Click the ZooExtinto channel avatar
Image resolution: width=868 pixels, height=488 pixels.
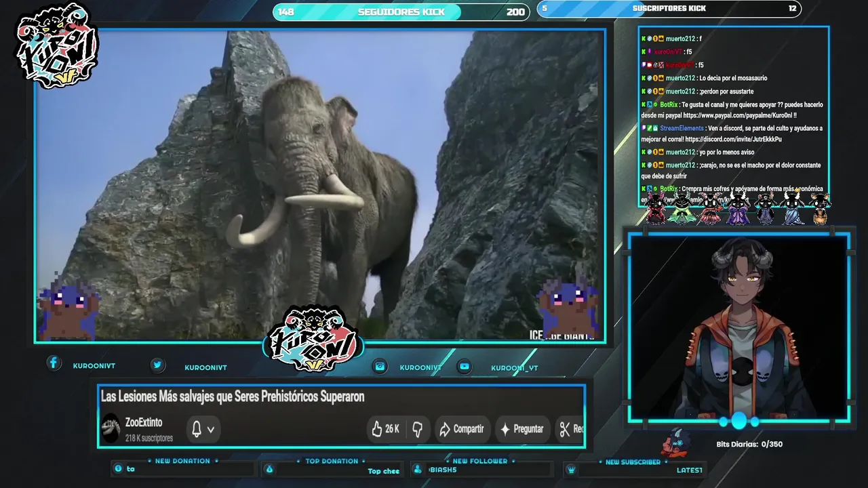click(x=111, y=428)
